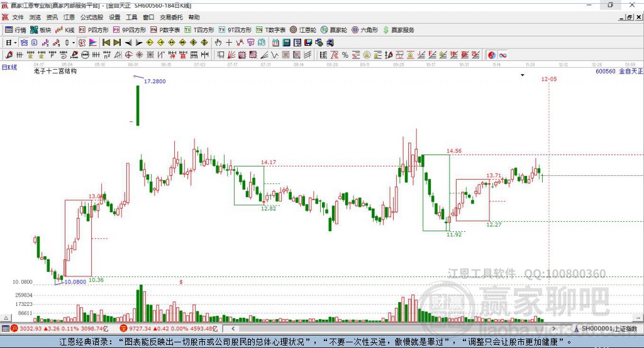Image resolution: width=644 pixels, height=348 pixels.
Task: Click the truck icon in toolbar
Action: click(x=330, y=43)
